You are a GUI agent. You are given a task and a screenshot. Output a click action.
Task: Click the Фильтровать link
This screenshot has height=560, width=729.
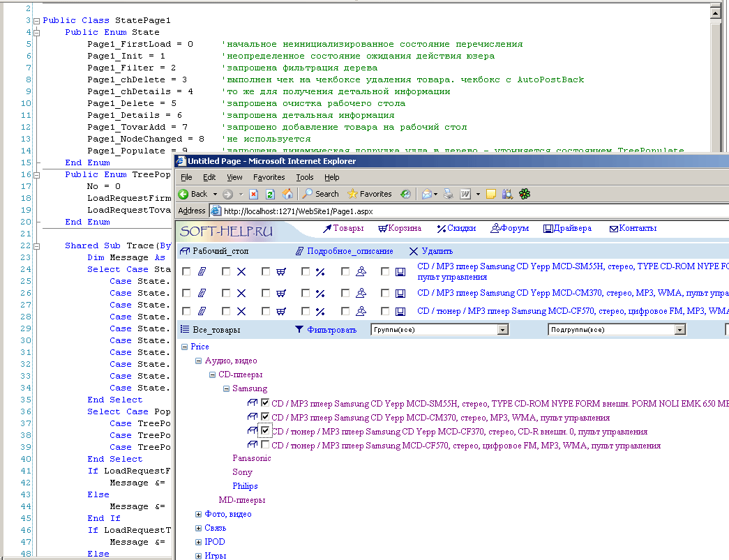click(331, 330)
